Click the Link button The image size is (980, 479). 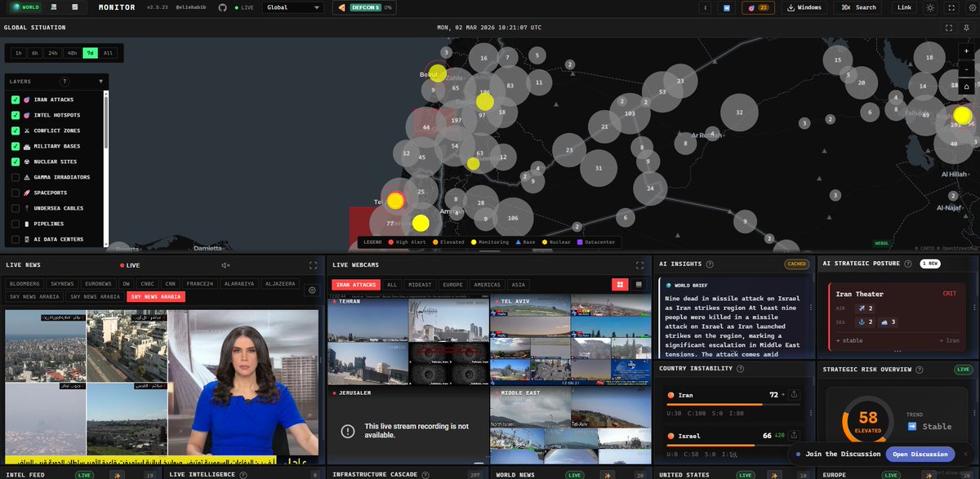coord(903,7)
